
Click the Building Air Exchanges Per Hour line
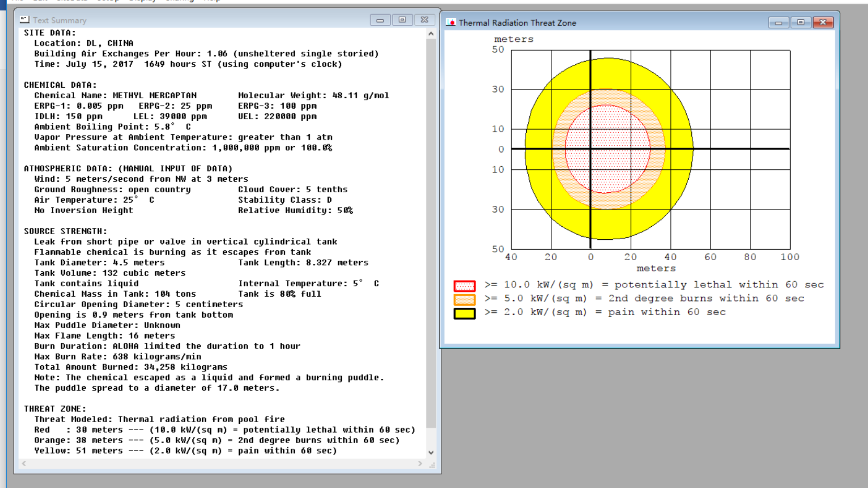click(206, 54)
